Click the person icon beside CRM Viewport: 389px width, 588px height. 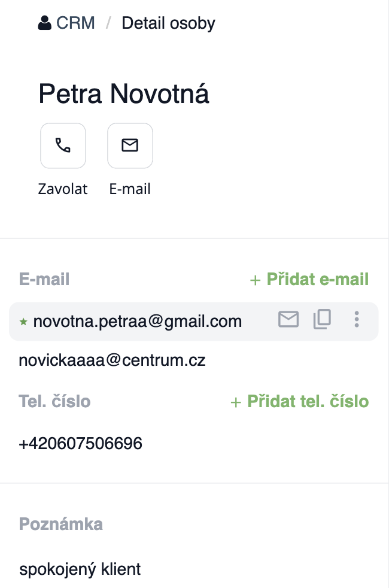click(44, 23)
